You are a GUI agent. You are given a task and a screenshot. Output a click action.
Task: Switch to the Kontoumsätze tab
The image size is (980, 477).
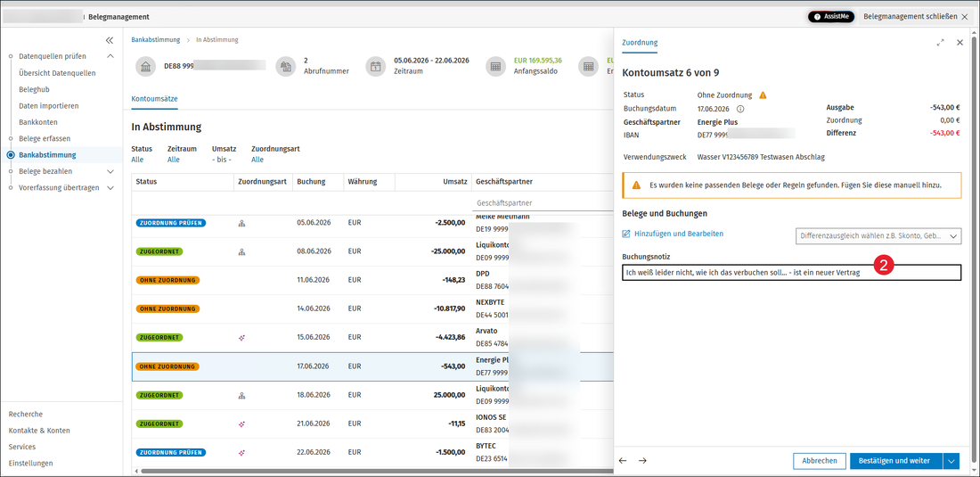click(154, 99)
